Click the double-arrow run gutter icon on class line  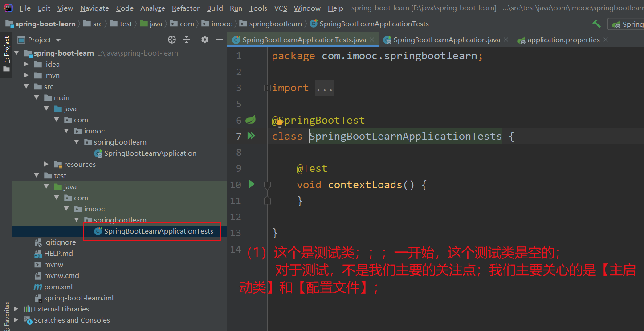pyautogui.click(x=252, y=136)
